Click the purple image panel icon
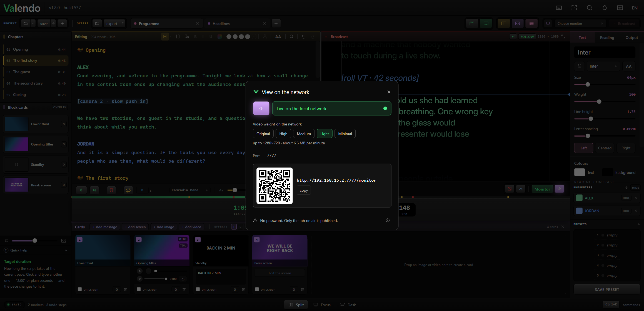The height and width of the screenshot is (311, 644). coord(517,24)
